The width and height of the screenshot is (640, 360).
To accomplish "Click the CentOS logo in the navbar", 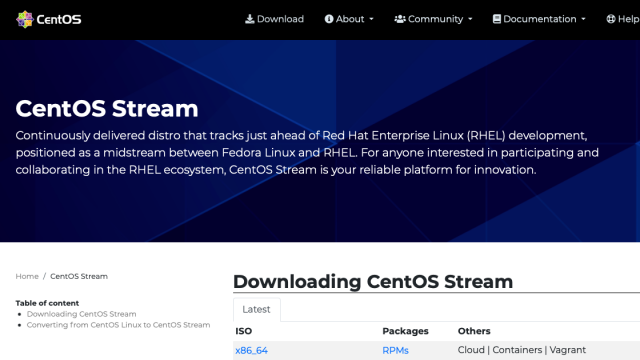I will point(49,19).
